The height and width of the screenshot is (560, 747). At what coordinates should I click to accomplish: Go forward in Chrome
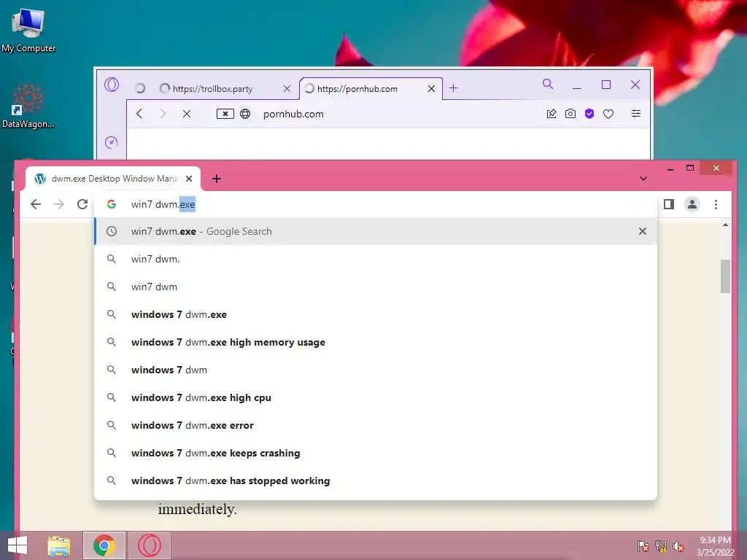click(x=59, y=204)
